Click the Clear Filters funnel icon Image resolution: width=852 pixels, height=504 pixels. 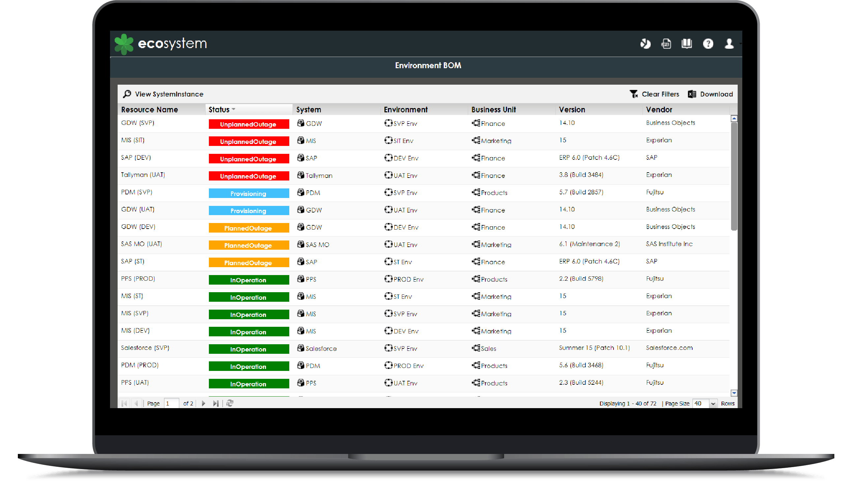point(633,94)
